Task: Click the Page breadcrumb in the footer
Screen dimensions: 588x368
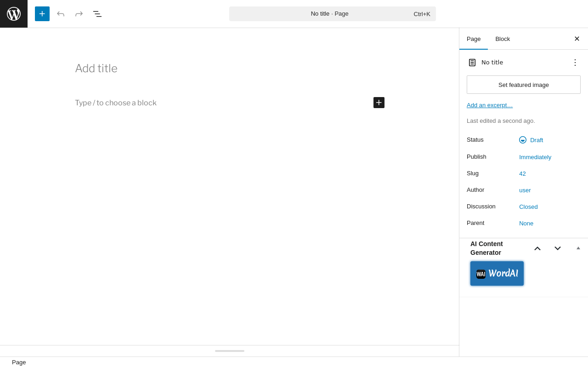Action: tap(19, 362)
